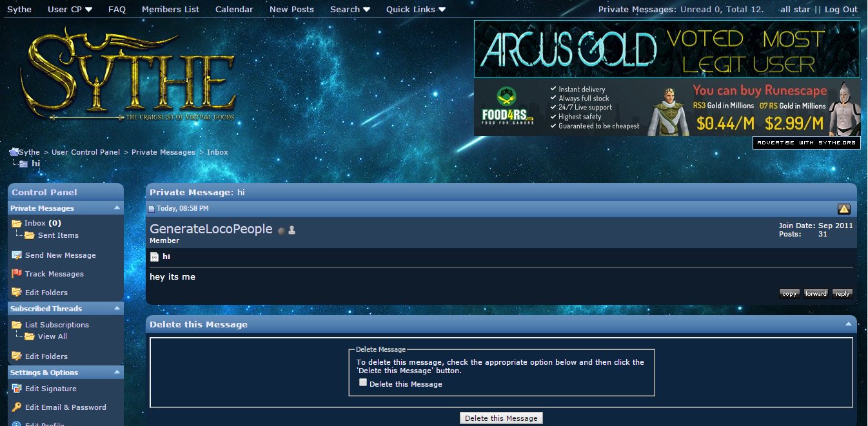Image resolution: width=868 pixels, height=426 pixels.
Task: Click GenerateLocoPeople's offline status icon
Action: tap(281, 231)
